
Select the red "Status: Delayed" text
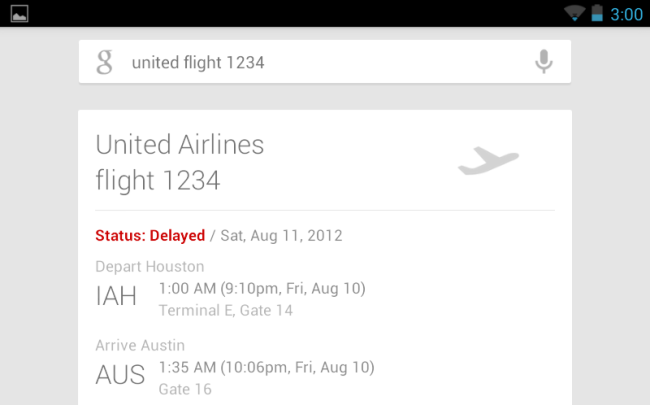click(149, 236)
